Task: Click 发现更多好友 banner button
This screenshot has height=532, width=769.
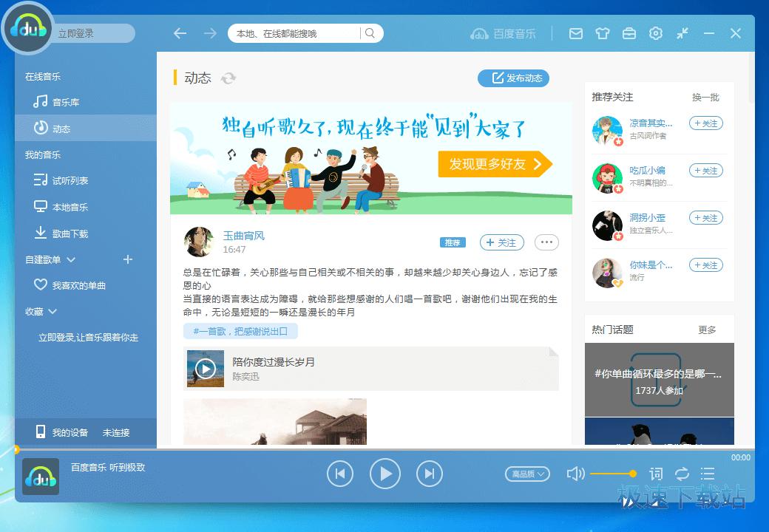Action: click(495, 164)
